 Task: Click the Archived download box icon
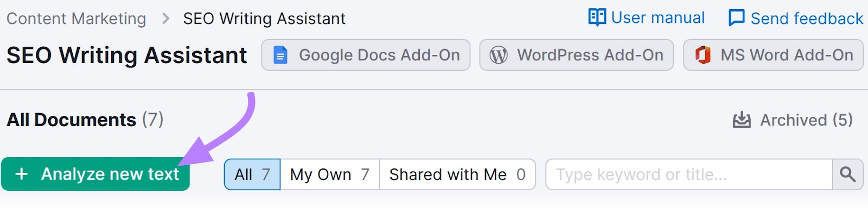coord(742,120)
